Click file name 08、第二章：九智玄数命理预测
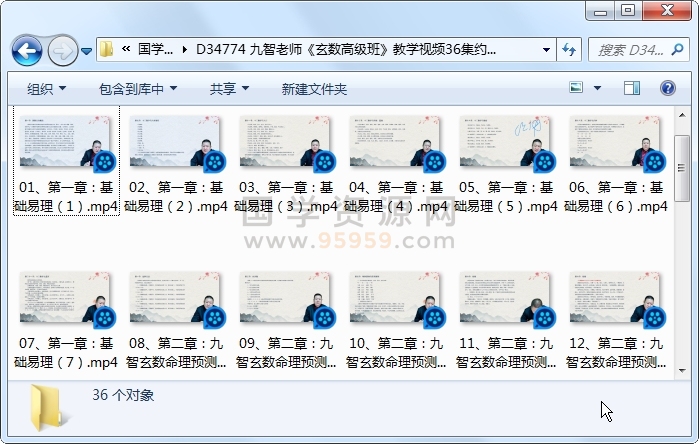Image resolution: width=699 pixels, height=444 pixels. pyautogui.click(x=176, y=353)
